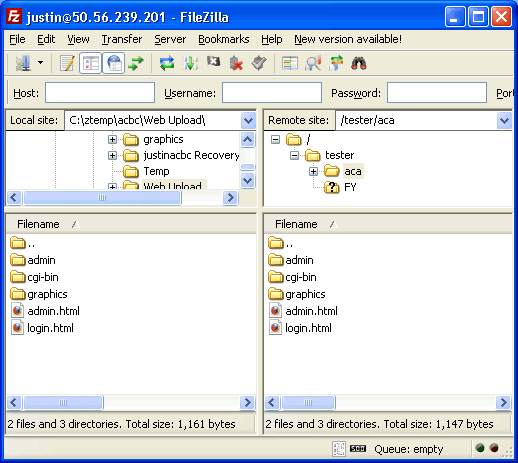Viewport: 518px width, 463px height.
Task: Open the Bookmarks menu
Action: [x=224, y=39]
